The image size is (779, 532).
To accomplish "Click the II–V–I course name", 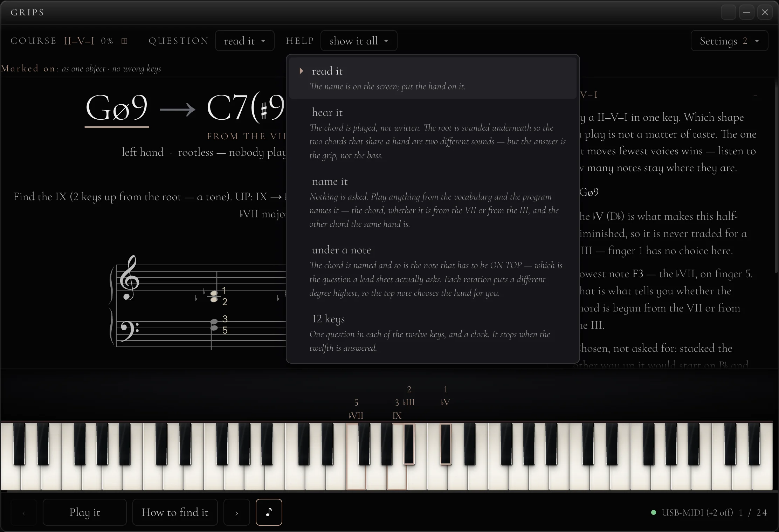I will coord(79,41).
